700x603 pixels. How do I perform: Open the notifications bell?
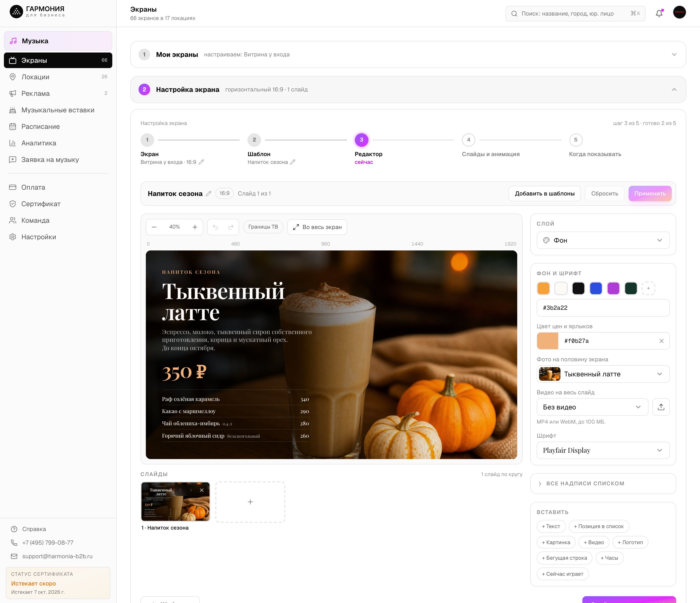coord(659,14)
